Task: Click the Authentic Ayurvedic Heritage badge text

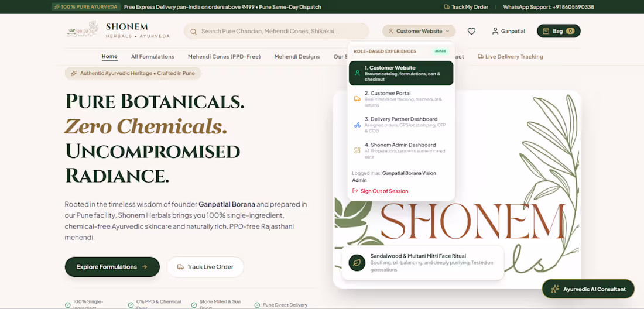Action: click(x=137, y=74)
